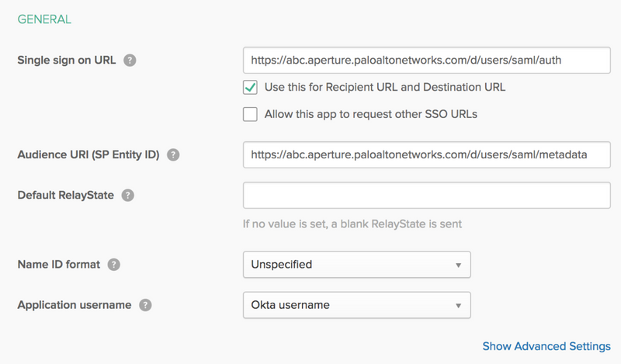This screenshot has width=621, height=364.
Task: Uncheck 'Use this for Recipient URL and Destination URL'
Action: [x=250, y=87]
